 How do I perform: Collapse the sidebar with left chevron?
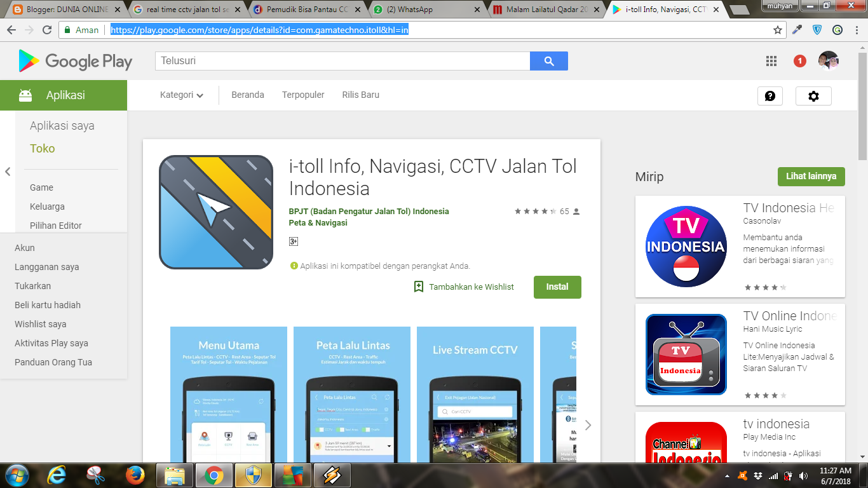[8, 172]
